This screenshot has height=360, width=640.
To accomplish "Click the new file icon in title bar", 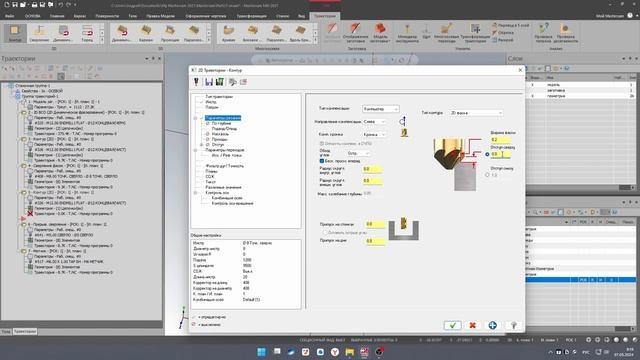I will pos(7,4).
